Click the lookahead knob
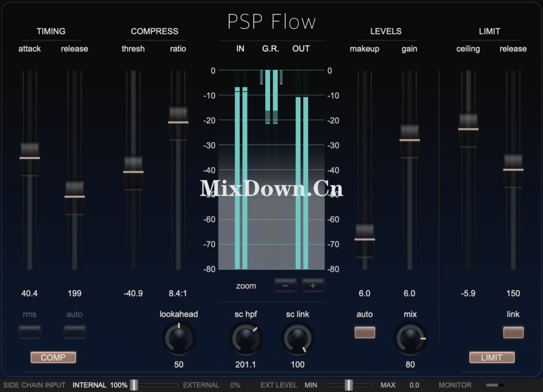Viewport: 543px width, 392px height. pos(179,338)
